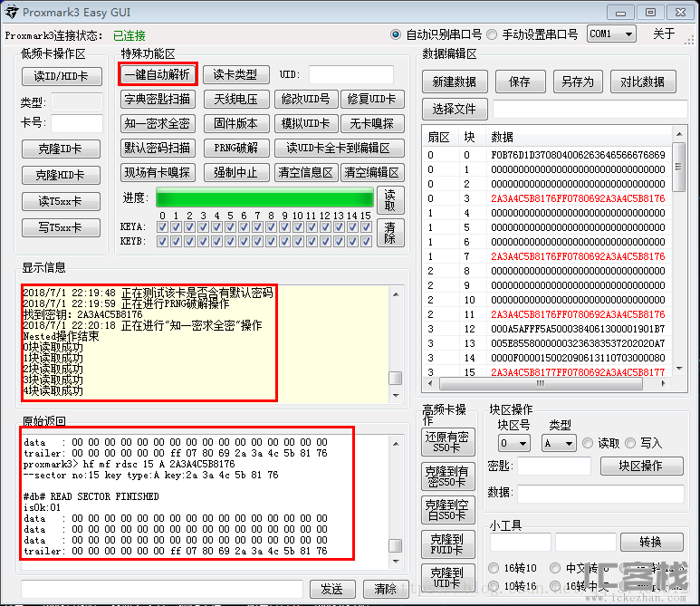Screen dimensions: 700x606
Task: Click 克隆ID卡 button
Action: [x=61, y=149]
